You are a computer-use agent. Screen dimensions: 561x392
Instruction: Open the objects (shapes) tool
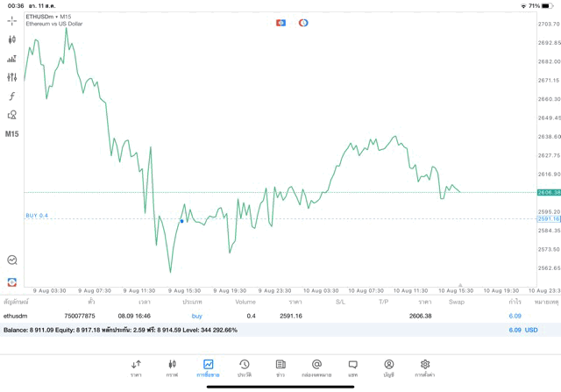point(11,115)
